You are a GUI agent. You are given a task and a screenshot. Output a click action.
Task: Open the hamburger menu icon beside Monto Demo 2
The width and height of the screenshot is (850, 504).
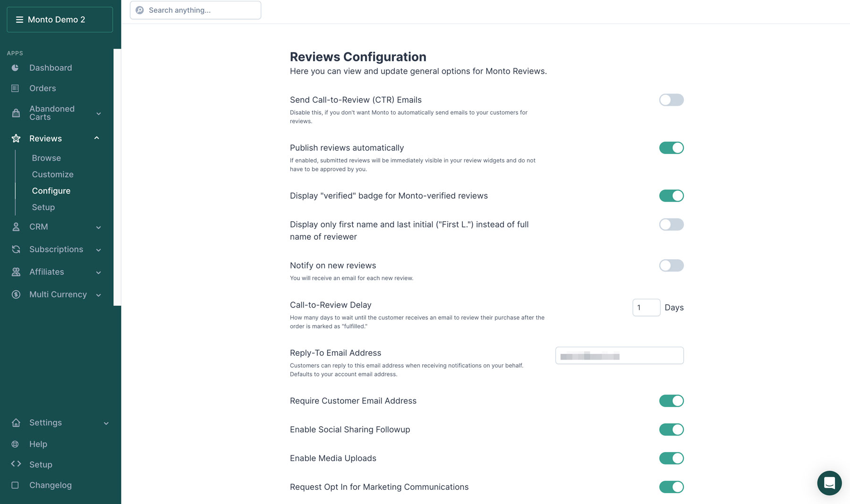pyautogui.click(x=19, y=20)
